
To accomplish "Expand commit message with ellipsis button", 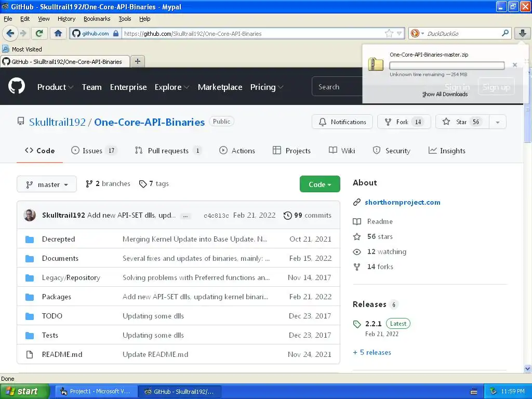I will [185, 216].
